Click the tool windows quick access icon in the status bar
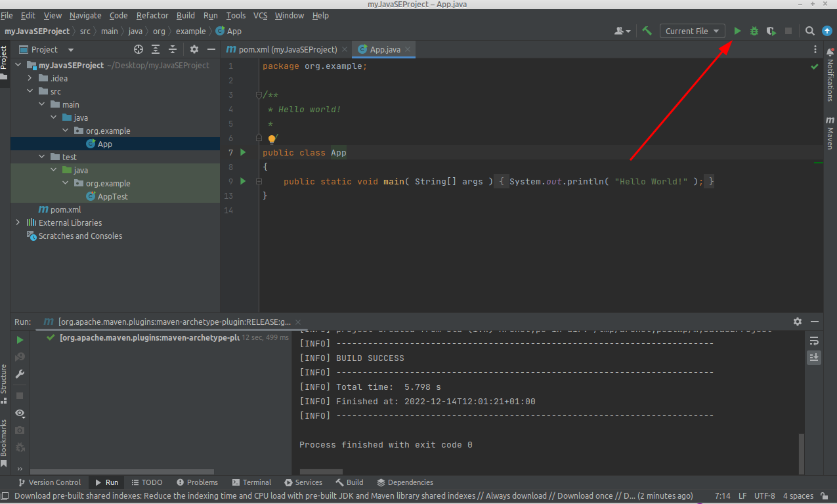 point(5,496)
